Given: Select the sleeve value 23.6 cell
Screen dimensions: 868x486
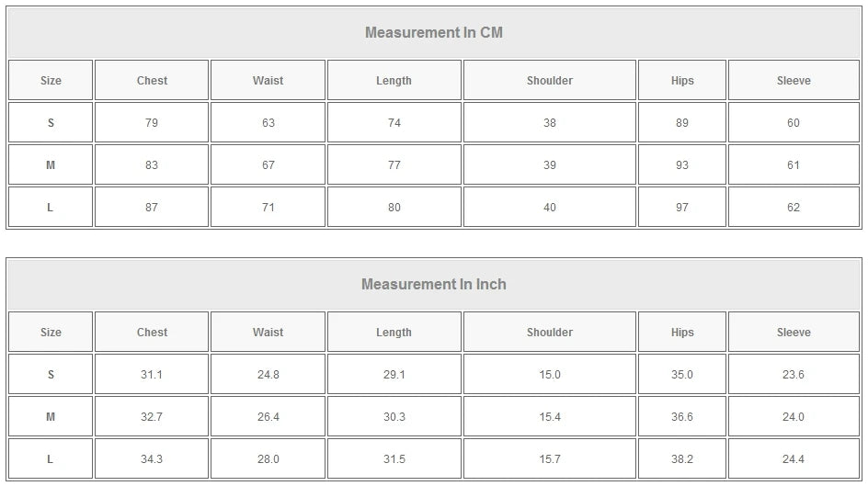Looking at the screenshot, I should 794,375.
